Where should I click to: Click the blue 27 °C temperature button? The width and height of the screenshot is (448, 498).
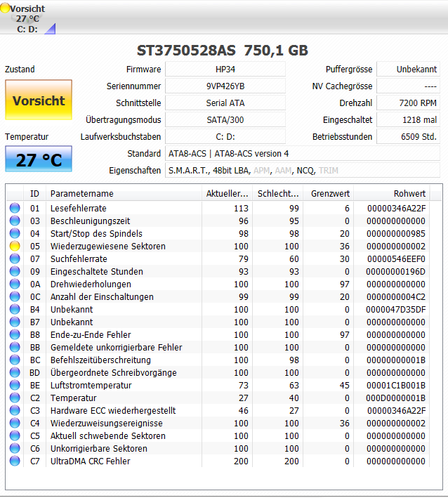(39, 159)
